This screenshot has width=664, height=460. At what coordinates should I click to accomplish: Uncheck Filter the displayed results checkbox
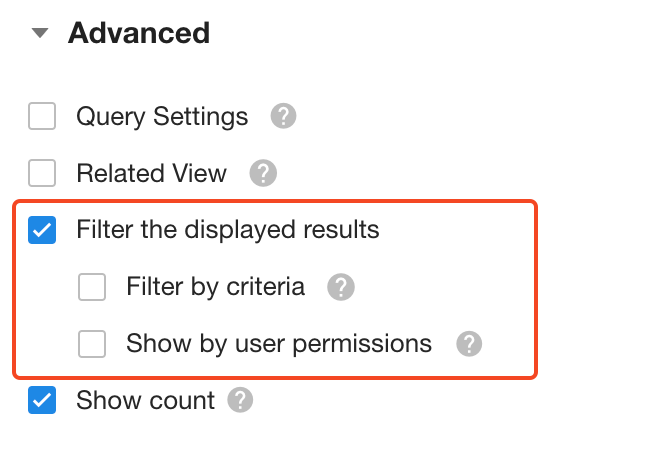tap(42, 231)
